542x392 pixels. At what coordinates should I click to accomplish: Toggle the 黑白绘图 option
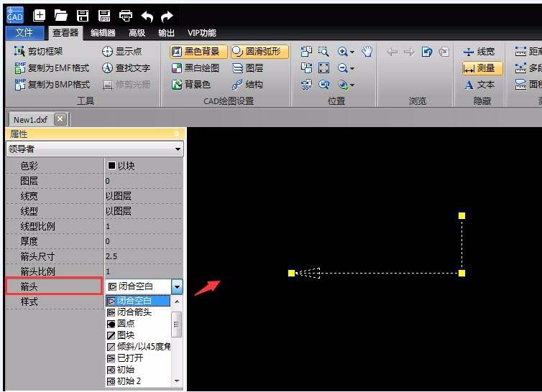196,68
